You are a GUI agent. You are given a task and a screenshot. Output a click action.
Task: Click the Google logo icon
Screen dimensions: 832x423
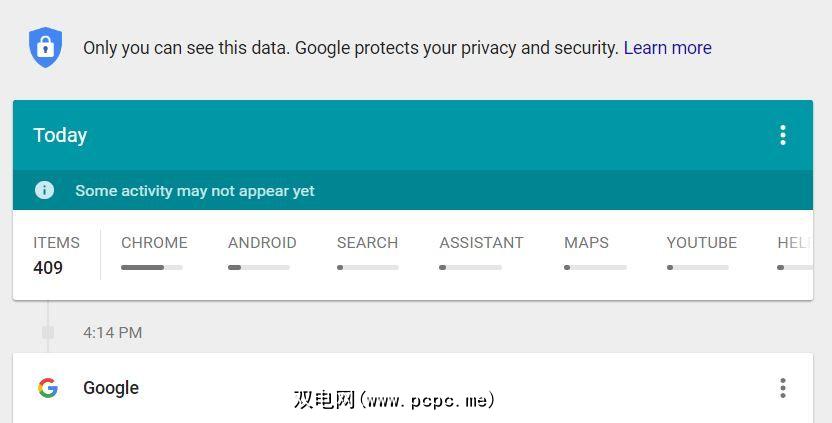point(47,388)
